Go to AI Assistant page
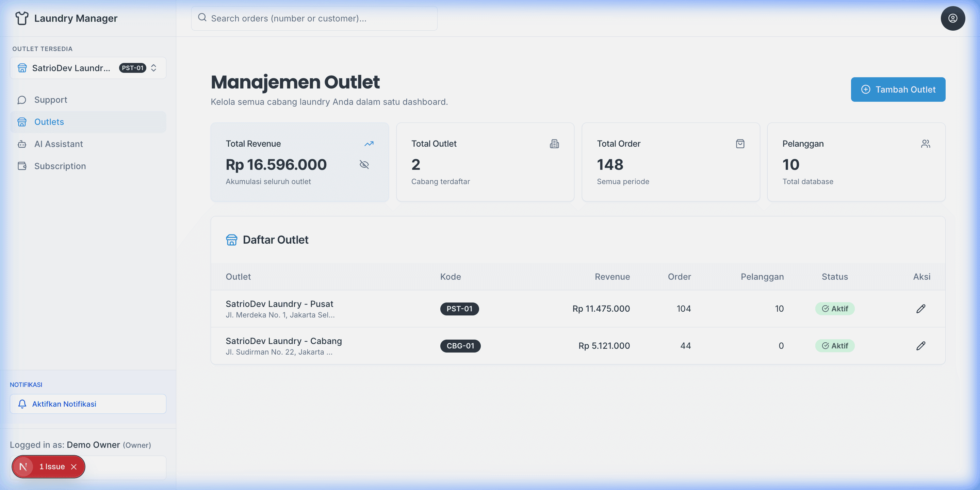This screenshot has width=980, height=490. click(x=58, y=144)
